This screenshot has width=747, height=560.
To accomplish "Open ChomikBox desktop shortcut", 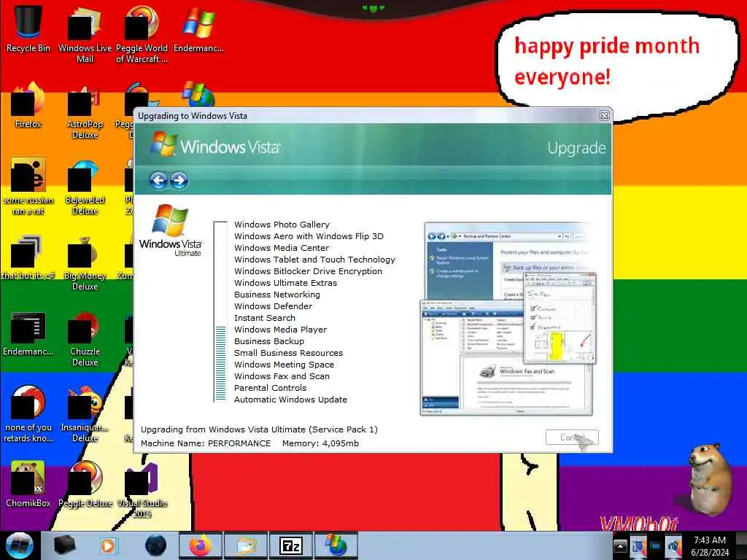I will pos(28,484).
